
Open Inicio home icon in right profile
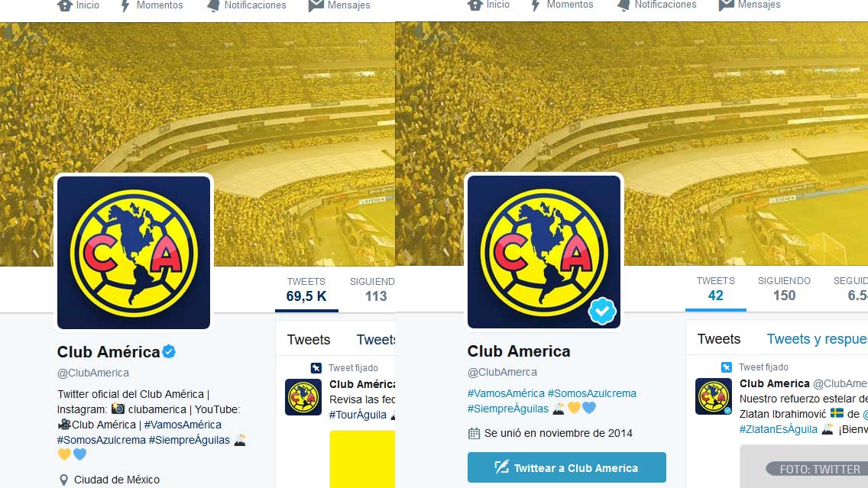point(475,5)
